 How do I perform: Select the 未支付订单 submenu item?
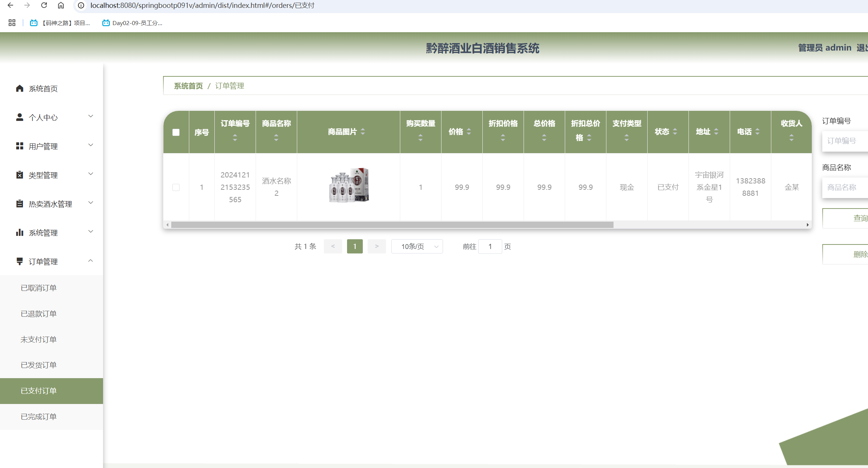pos(39,340)
